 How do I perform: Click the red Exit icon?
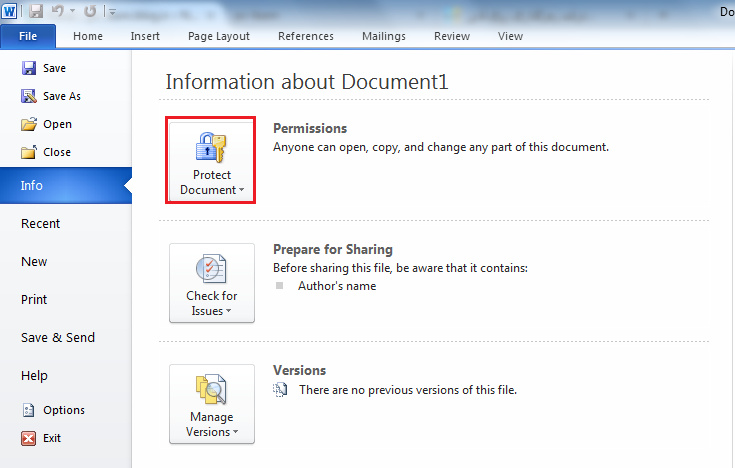click(x=29, y=438)
